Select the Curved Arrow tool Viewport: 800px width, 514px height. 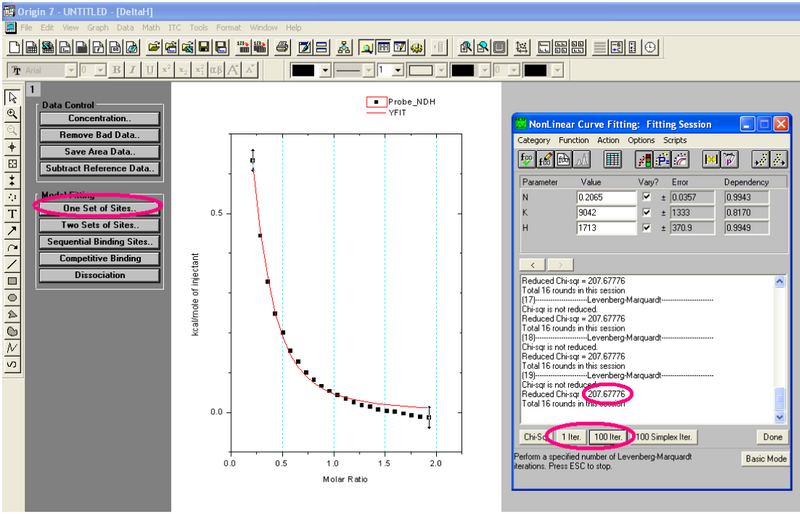click(12, 248)
